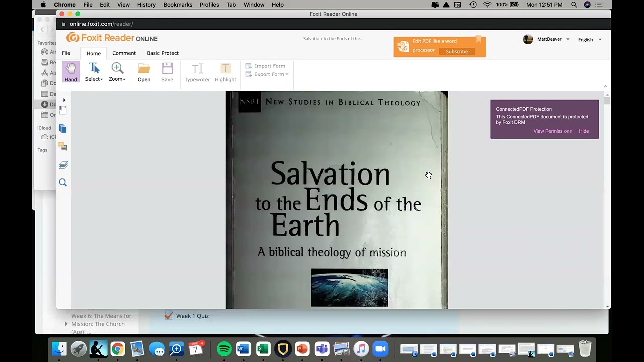Expand the side navigation panel arrow
This screenshot has width=644, height=362.
(x=64, y=100)
